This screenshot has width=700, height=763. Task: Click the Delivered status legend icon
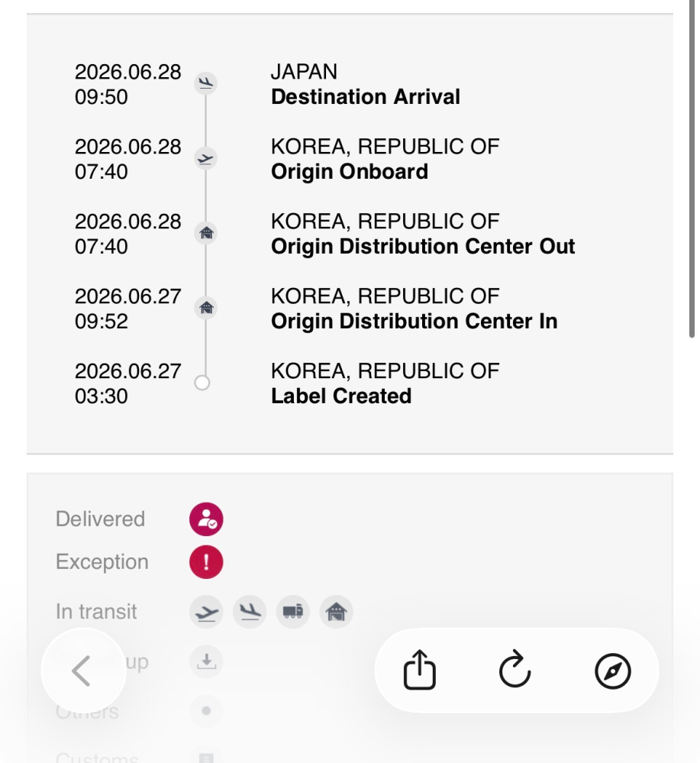coord(206,519)
